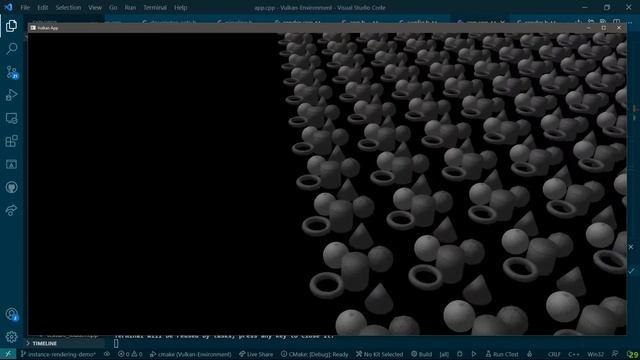Click the Vulkan App title bar text

coord(48,28)
